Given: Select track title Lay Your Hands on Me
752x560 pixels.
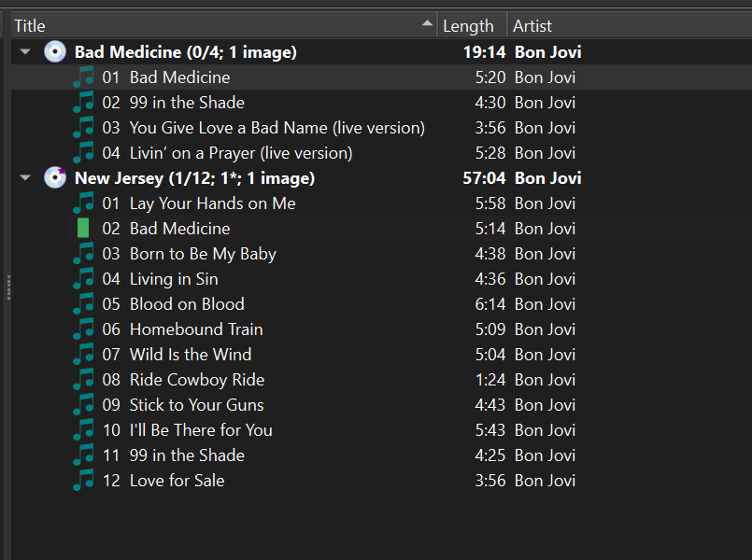Looking at the screenshot, I should click(212, 203).
